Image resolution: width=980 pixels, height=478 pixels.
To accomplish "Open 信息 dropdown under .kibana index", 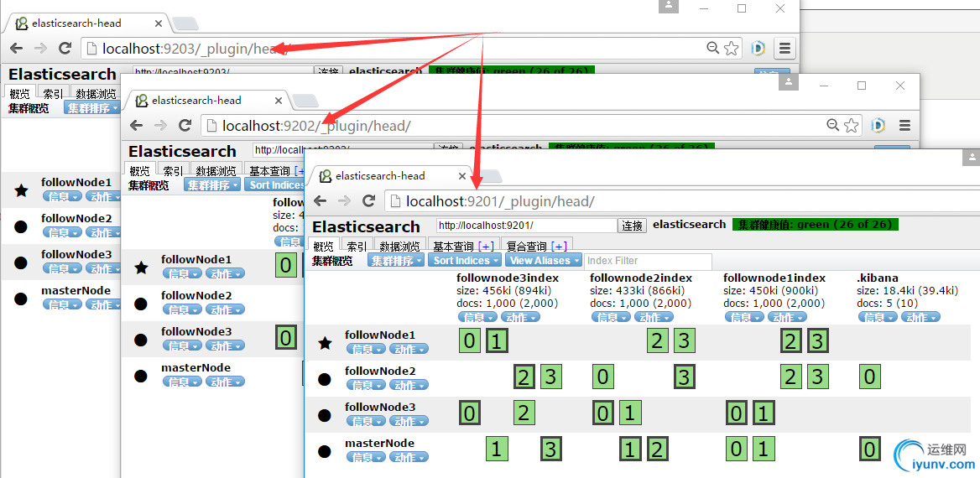I will pos(878,317).
